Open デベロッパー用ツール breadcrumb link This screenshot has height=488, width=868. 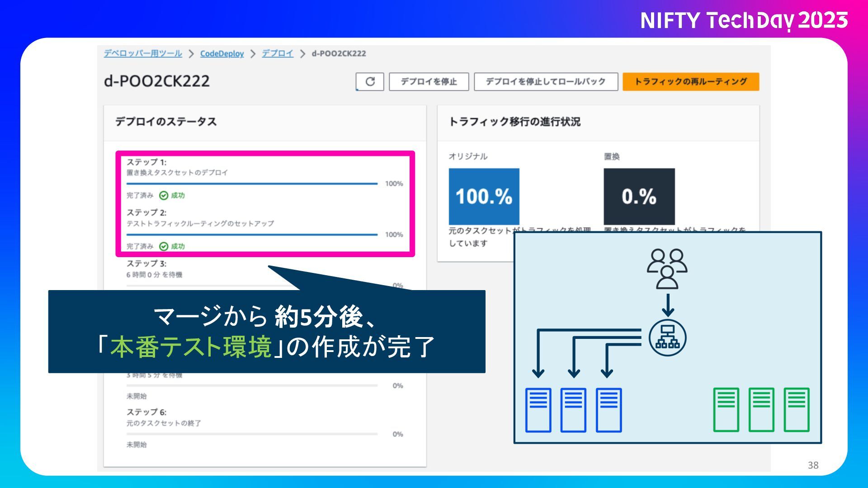point(143,53)
